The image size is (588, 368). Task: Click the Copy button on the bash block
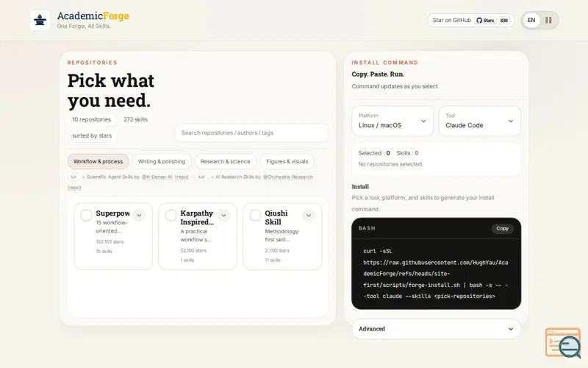click(502, 228)
